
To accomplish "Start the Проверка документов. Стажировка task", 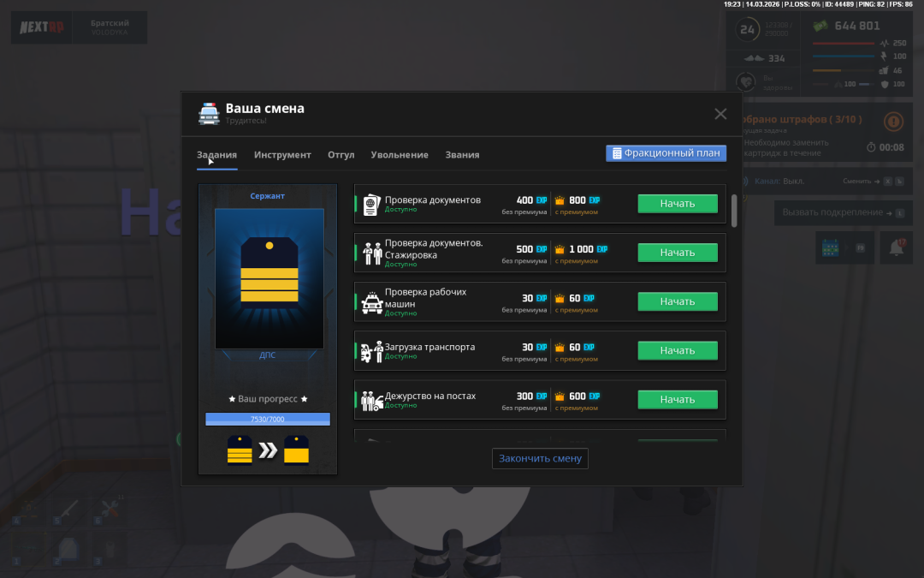I will pyautogui.click(x=677, y=253).
